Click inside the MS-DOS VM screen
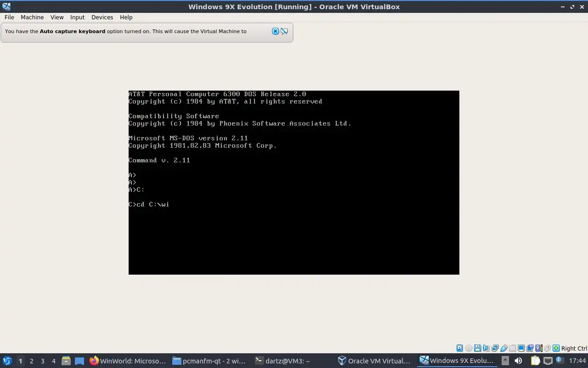The width and height of the screenshot is (588, 368). click(294, 183)
